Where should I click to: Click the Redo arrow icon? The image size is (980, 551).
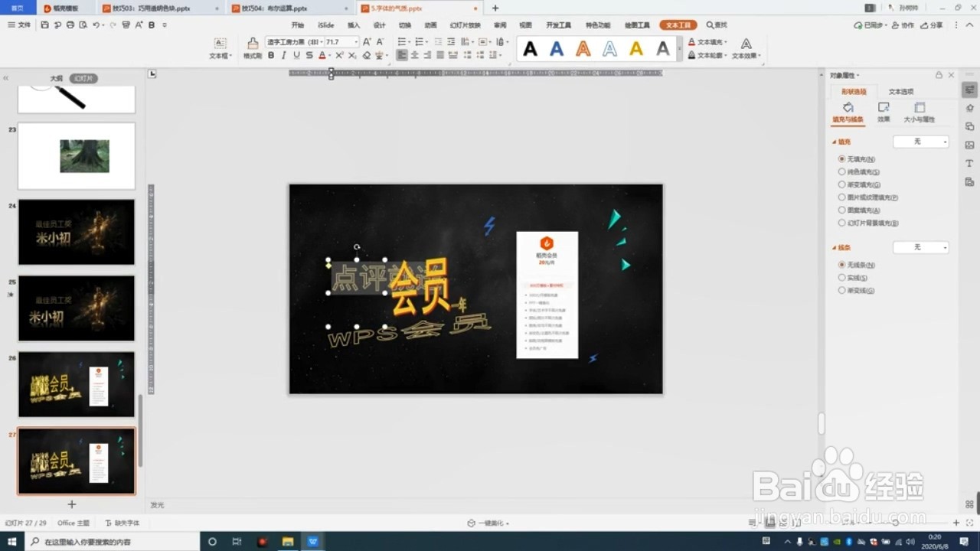click(114, 25)
